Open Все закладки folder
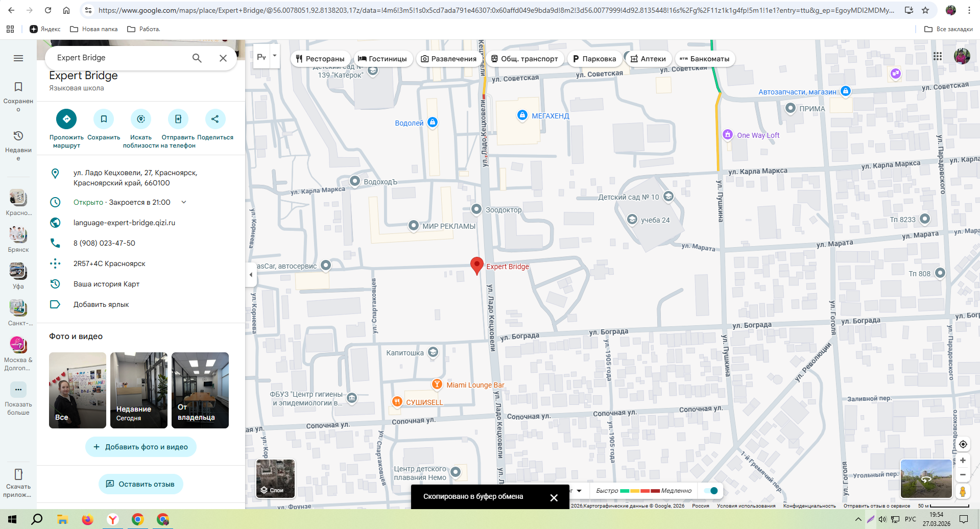Screen dimensions: 980x529 pyautogui.click(x=948, y=29)
